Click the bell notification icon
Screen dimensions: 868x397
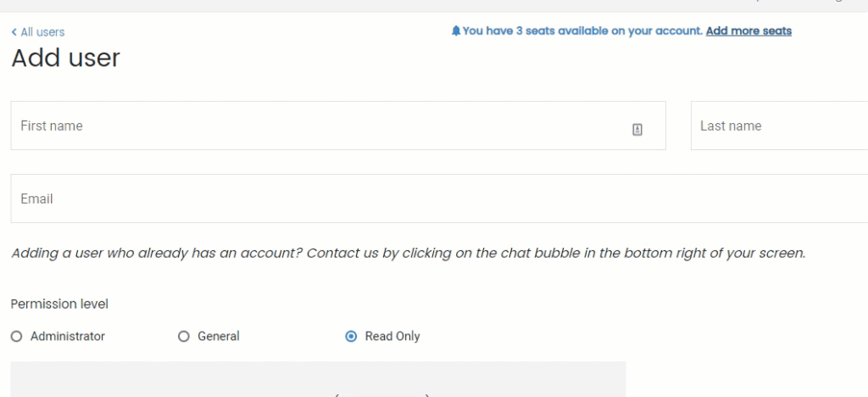(456, 31)
